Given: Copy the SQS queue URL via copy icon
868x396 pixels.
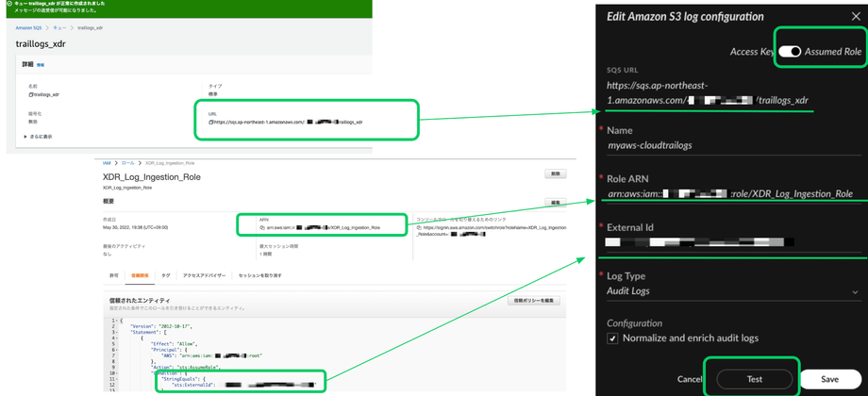Looking at the screenshot, I should (210, 122).
